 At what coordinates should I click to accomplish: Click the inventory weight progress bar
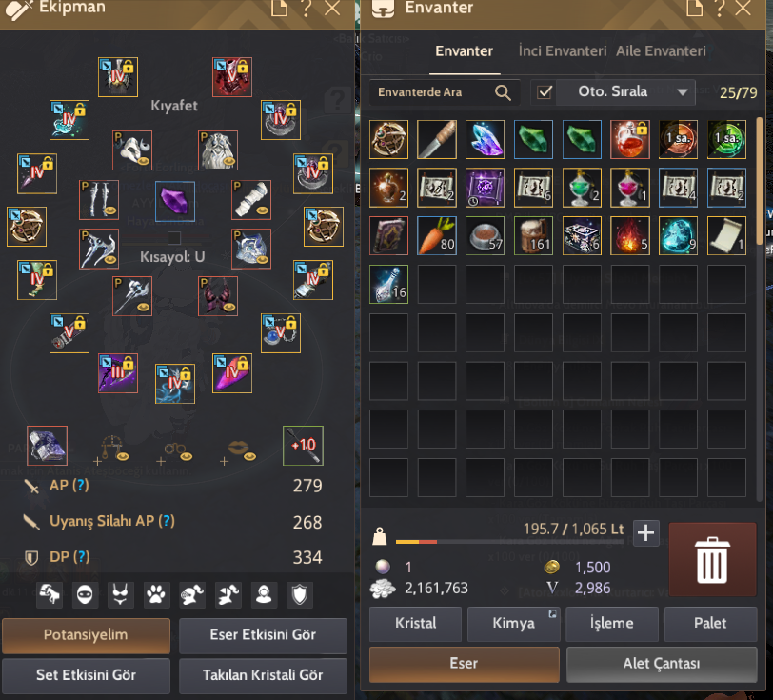pos(510,542)
